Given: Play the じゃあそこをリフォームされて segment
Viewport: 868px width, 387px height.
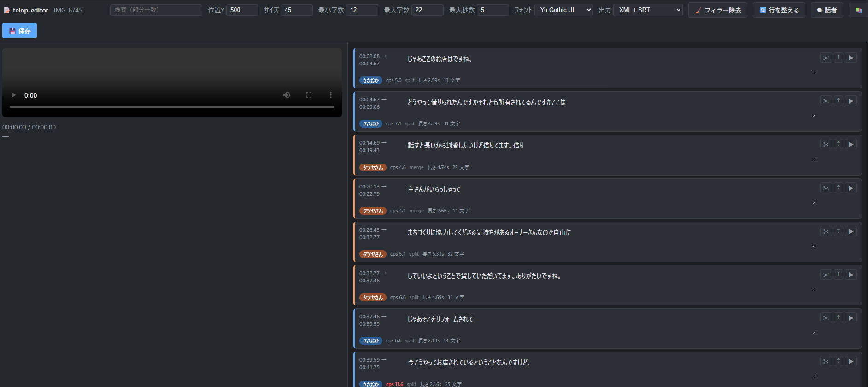Looking at the screenshot, I should click(x=851, y=318).
